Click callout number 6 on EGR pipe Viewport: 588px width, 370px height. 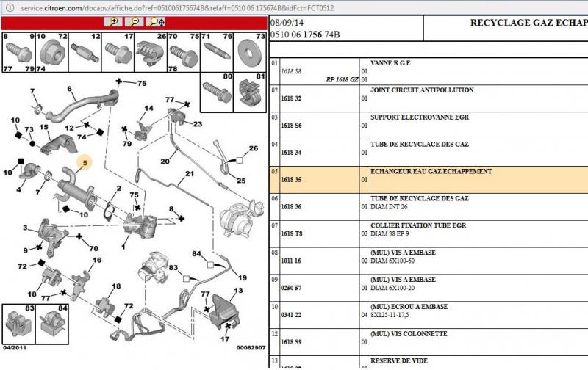[69, 89]
